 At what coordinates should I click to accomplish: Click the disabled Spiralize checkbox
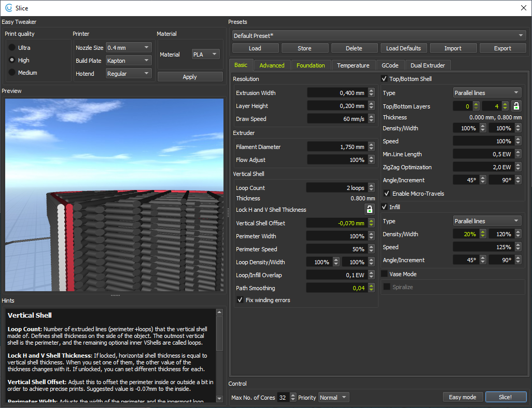[387, 287]
